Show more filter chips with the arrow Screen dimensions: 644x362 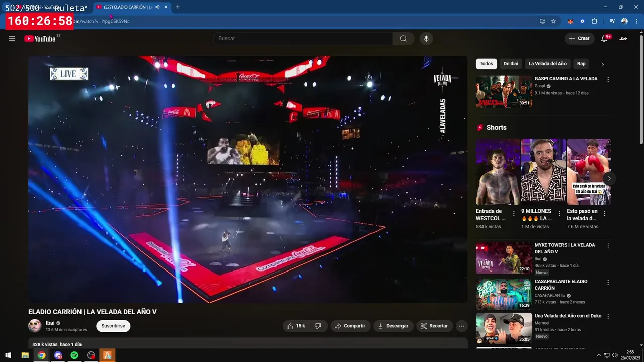click(602, 64)
